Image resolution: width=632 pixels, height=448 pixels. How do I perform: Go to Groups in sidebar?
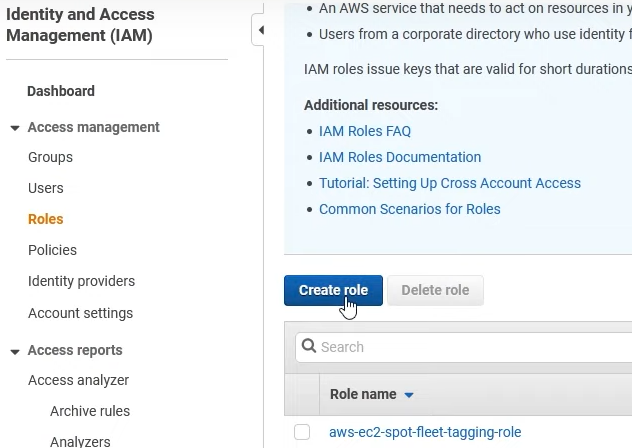click(x=50, y=157)
